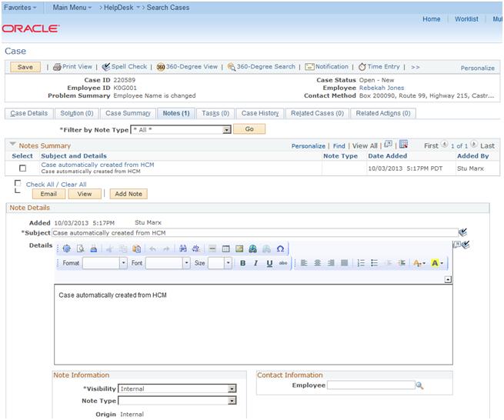The height and width of the screenshot is (420, 504).
Task: Collapse the Notes Summary section
Action: pos(12,144)
